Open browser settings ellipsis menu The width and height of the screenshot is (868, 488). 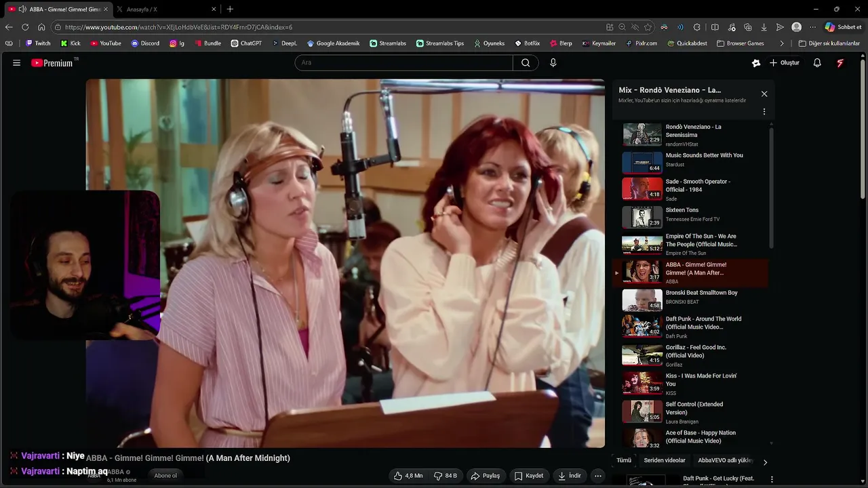click(x=812, y=27)
